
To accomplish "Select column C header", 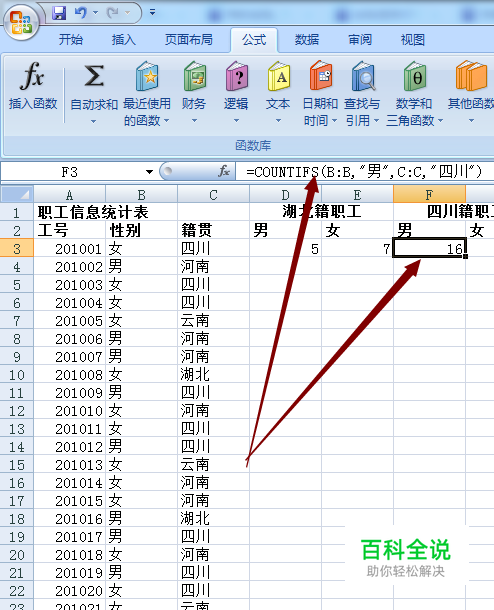I will click(x=213, y=195).
